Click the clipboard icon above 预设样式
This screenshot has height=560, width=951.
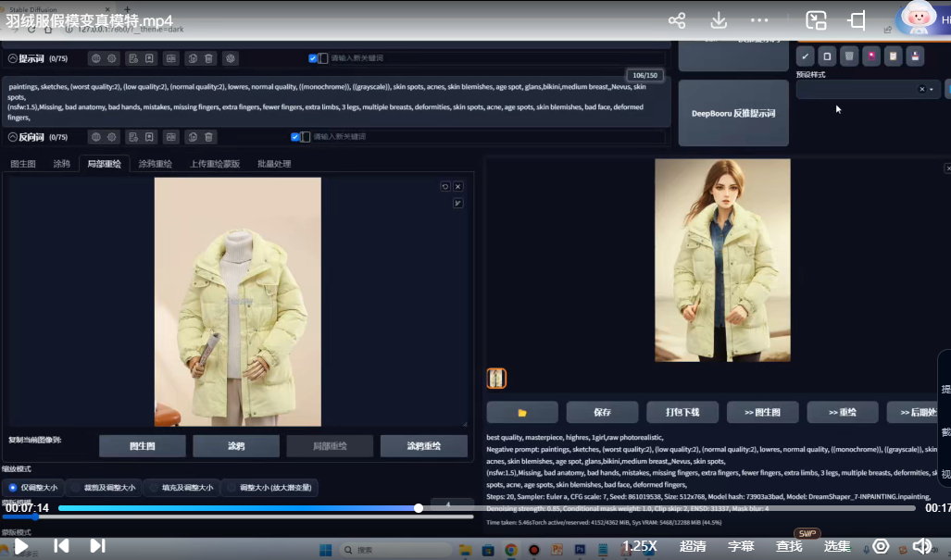(x=893, y=56)
